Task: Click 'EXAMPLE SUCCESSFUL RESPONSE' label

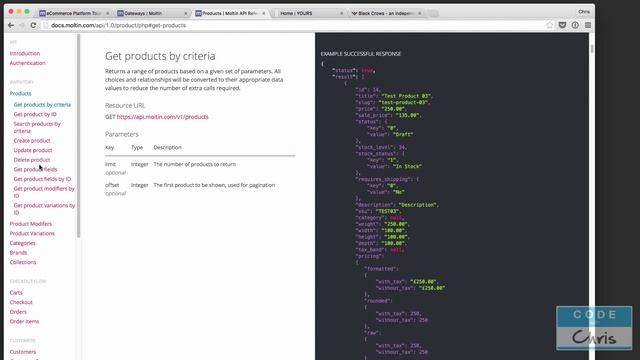Action: pos(361,54)
